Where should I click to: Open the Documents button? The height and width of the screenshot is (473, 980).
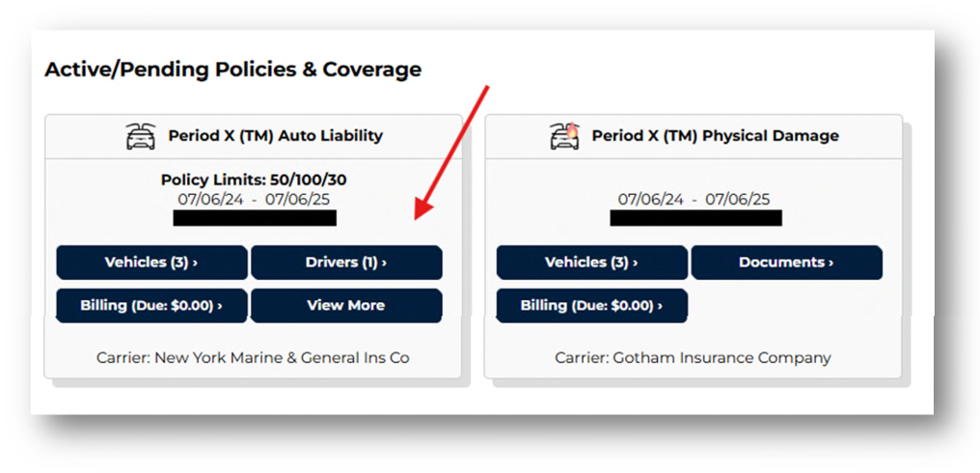(786, 263)
